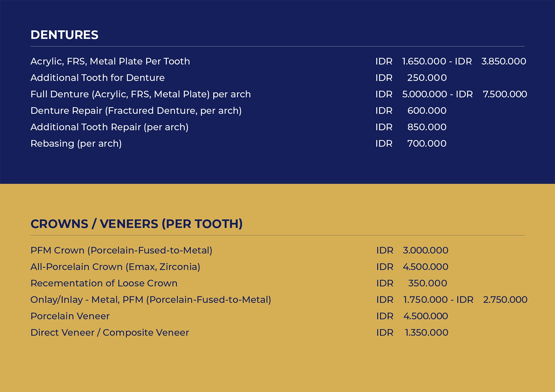555x392 pixels.
Task: Select the Acrylic, FRS, Metal Plate Per Tooth row label
Action: (x=110, y=61)
